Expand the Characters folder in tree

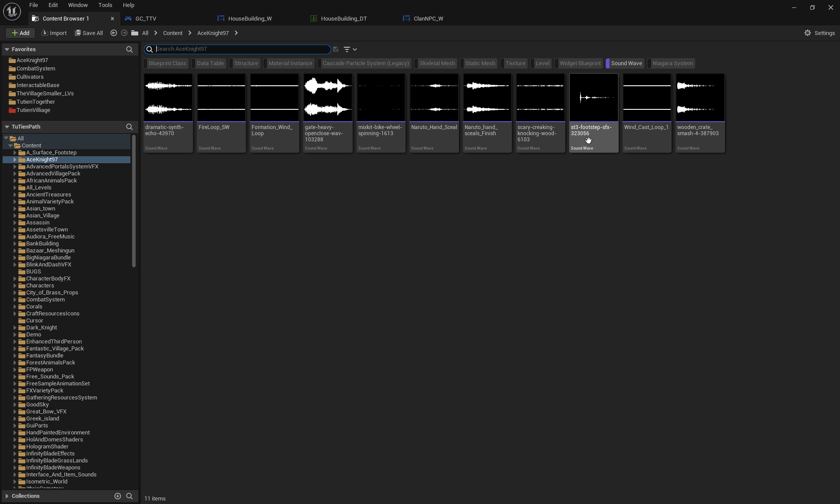click(x=15, y=286)
